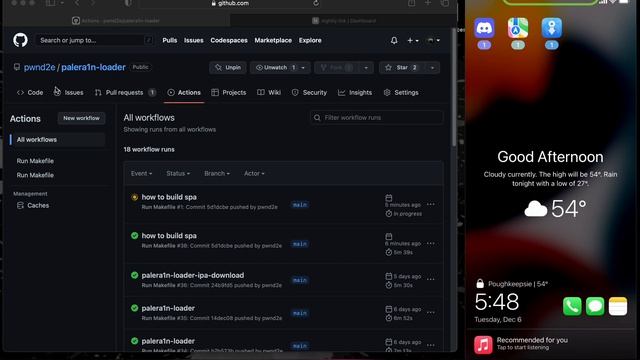Click the in-progress status icon
The width and height of the screenshot is (640, 360).
pos(134,197)
